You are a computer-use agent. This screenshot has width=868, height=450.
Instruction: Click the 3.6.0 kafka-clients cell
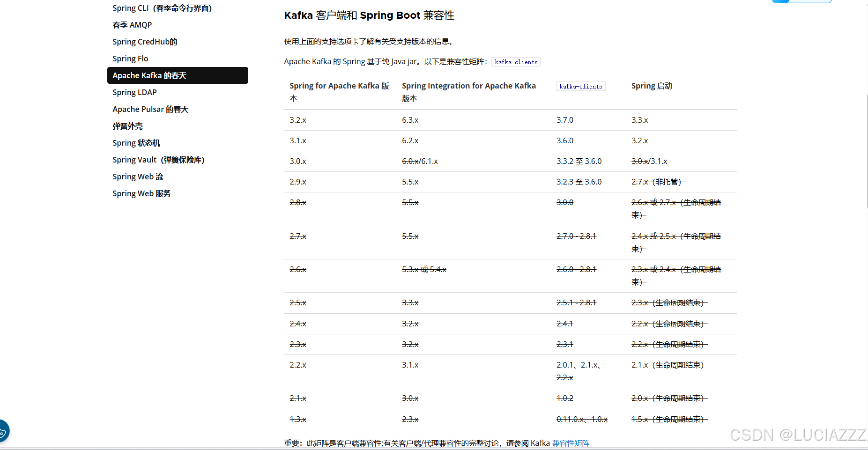coord(565,140)
